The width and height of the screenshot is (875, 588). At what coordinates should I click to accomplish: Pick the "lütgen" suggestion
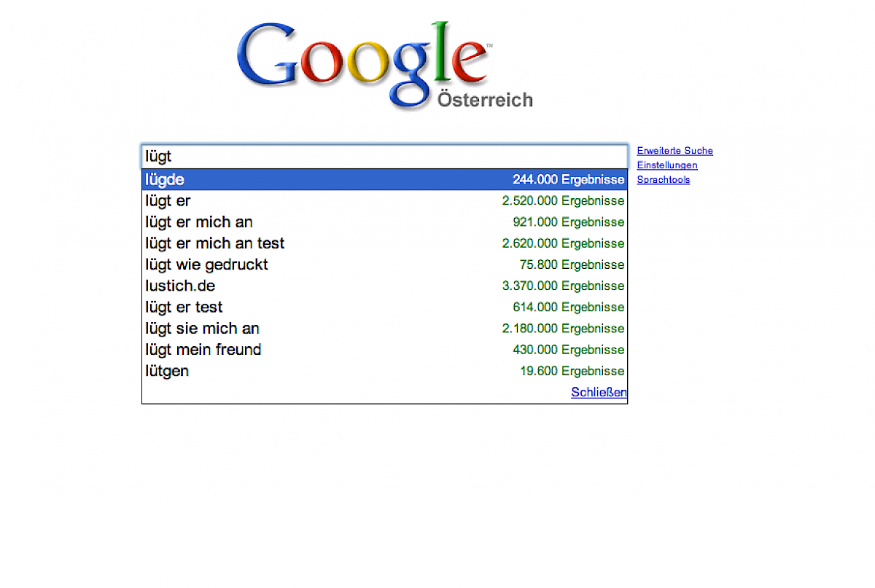tap(167, 371)
